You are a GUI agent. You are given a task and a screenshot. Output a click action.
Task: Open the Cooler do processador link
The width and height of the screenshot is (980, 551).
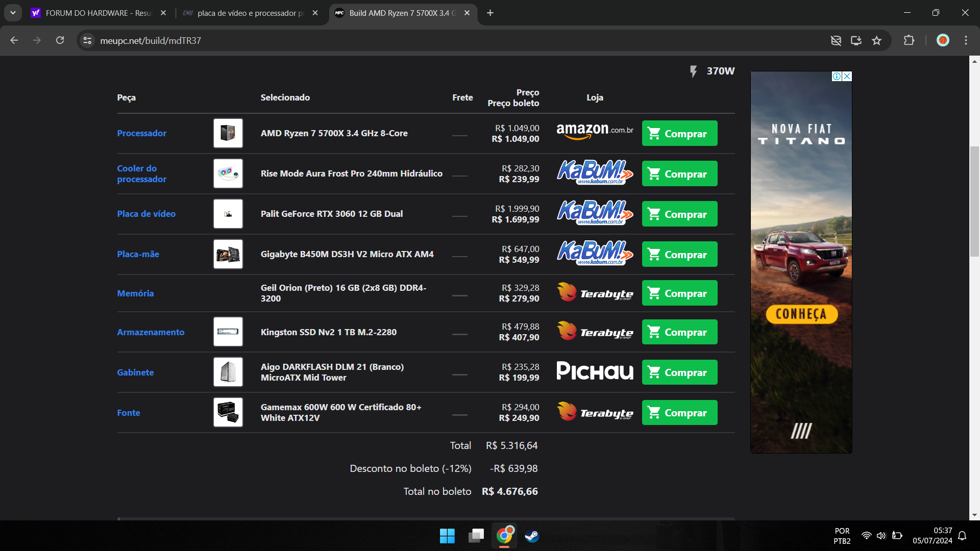coord(141,173)
